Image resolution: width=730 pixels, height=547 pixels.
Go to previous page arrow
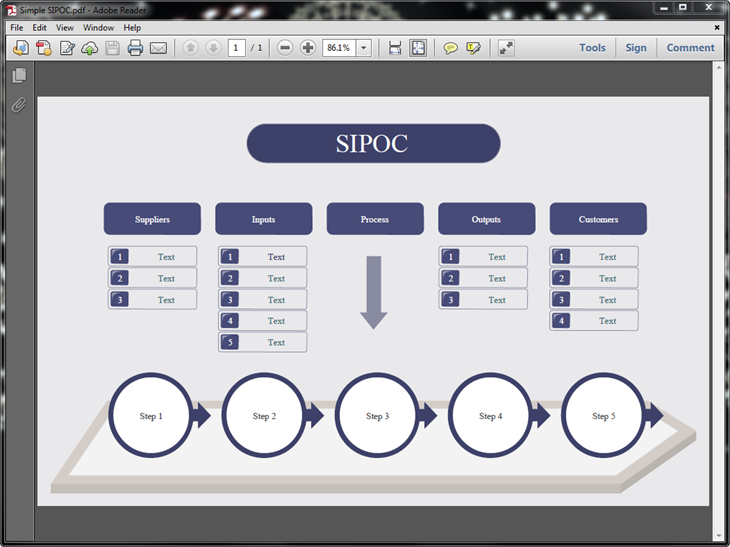coord(190,47)
